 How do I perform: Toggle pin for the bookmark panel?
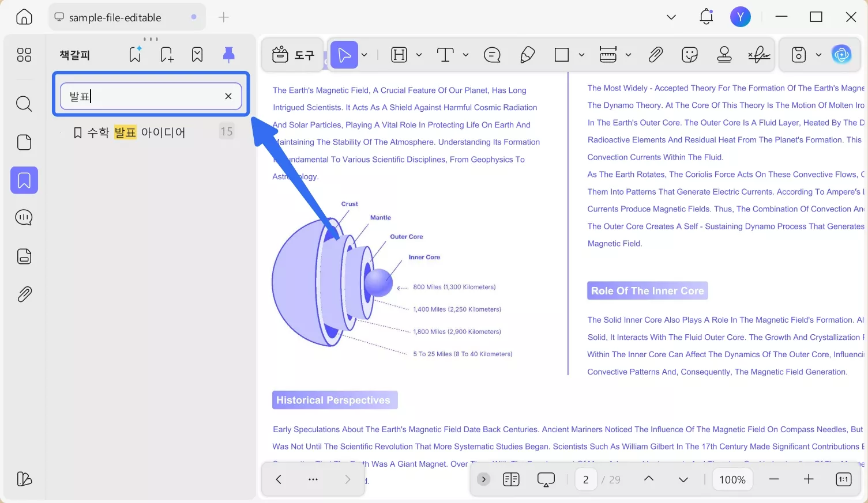(228, 55)
